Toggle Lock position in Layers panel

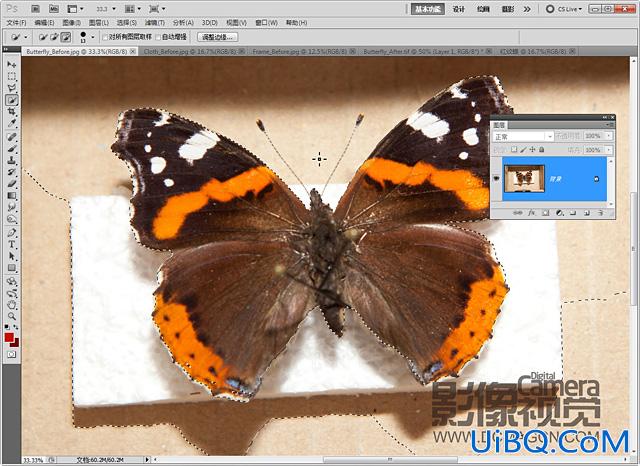click(532, 150)
